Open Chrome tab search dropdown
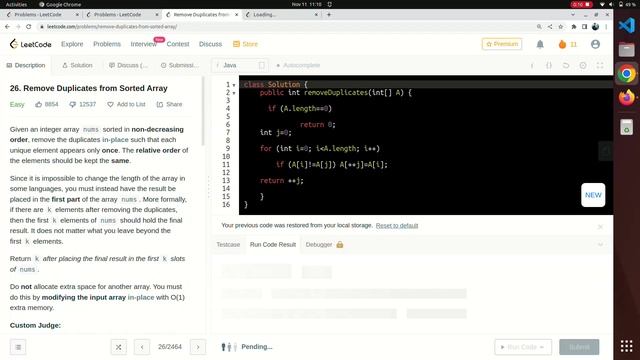The width and height of the screenshot is (640, 360). 573,15
